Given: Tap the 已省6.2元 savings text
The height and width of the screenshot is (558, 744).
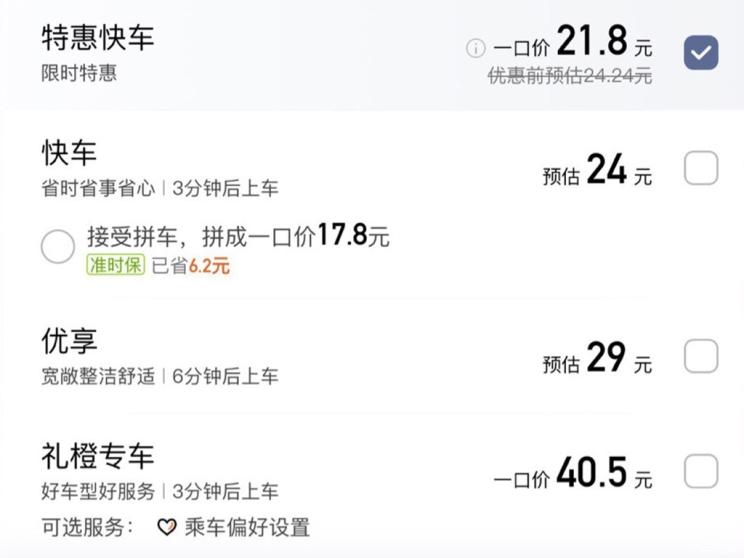Looking at the screenshot, I should (x=190, y=266).
